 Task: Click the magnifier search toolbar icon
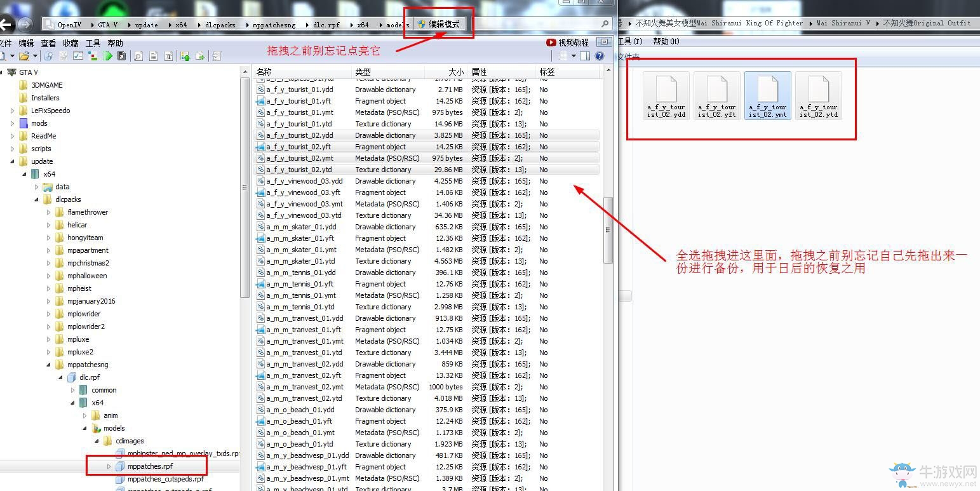click(x=138, y=56)
